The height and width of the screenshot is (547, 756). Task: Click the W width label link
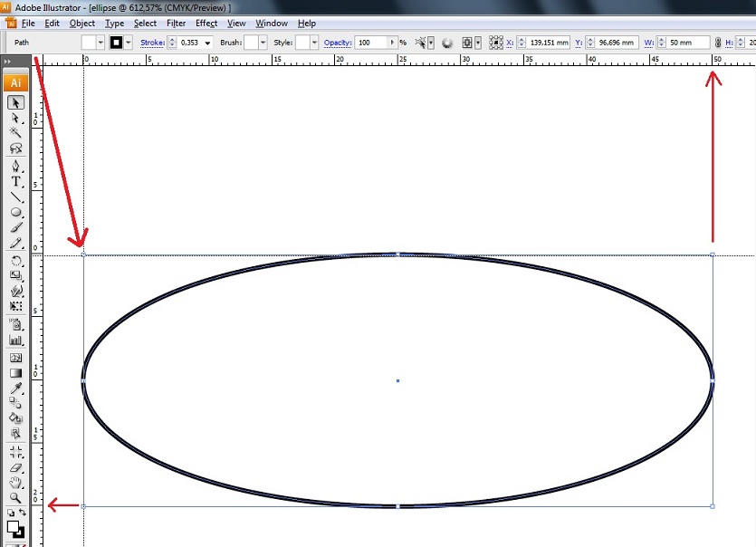pyautogui.click(x=649, y=43)
